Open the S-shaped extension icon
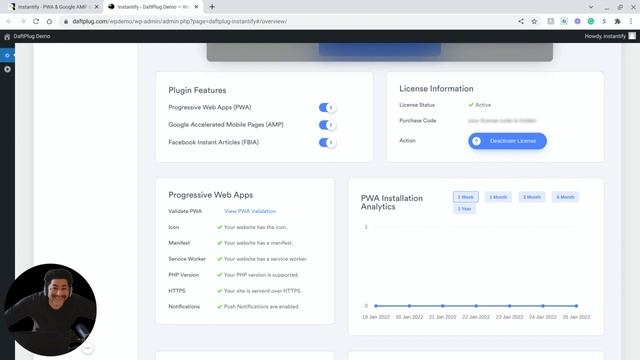This screenshot has width=640, height=360. pos(604,21)
